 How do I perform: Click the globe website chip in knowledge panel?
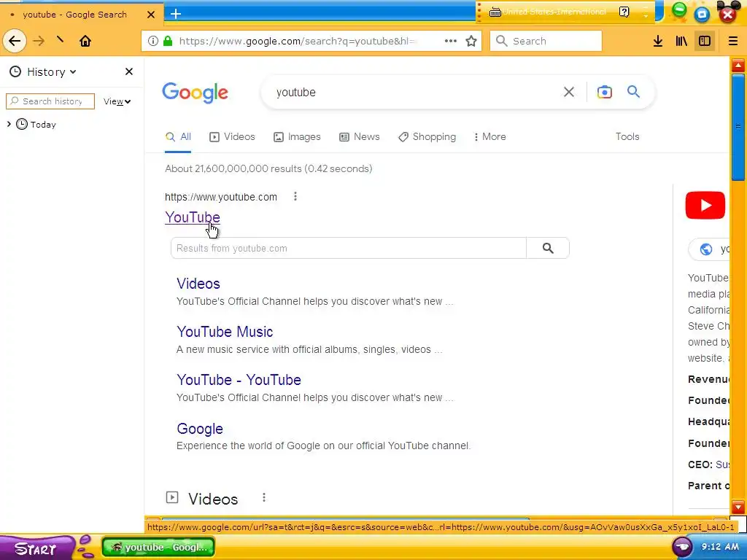coord(709,249)
